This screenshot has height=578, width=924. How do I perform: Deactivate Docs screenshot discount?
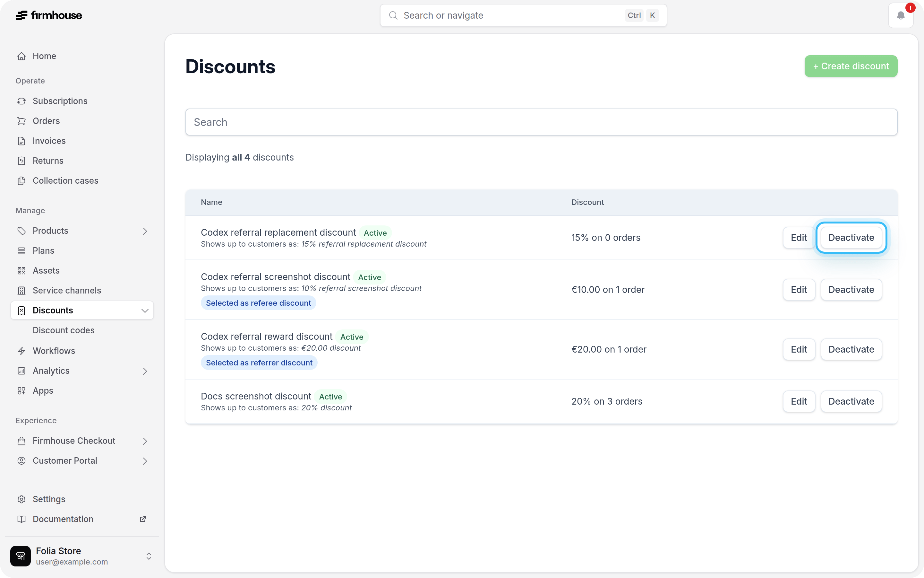851,401
